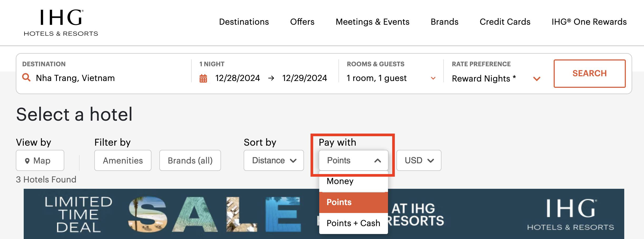Viewport: 644px width, 239px height.
Task: Open the Destinations menu
Action: (244, 22)
